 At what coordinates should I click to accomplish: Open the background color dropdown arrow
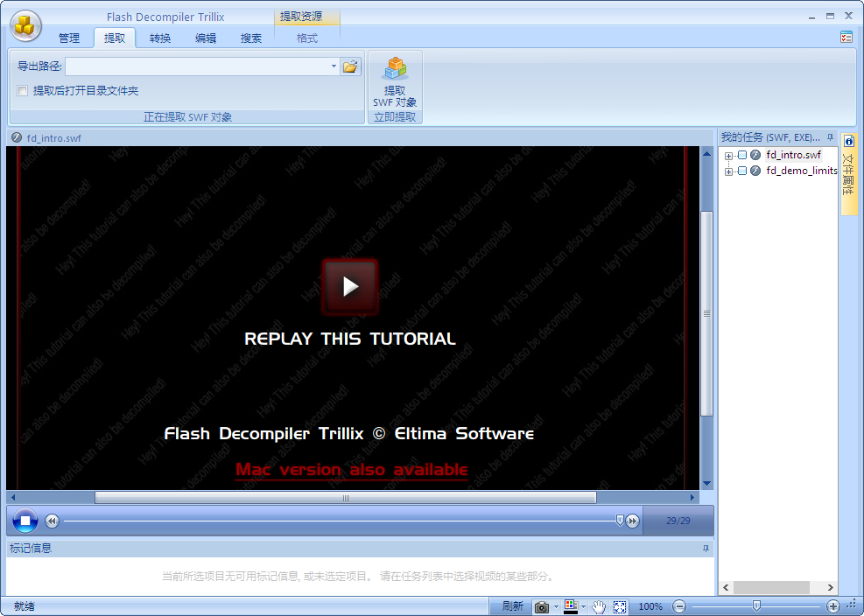(x=584, y=607)
